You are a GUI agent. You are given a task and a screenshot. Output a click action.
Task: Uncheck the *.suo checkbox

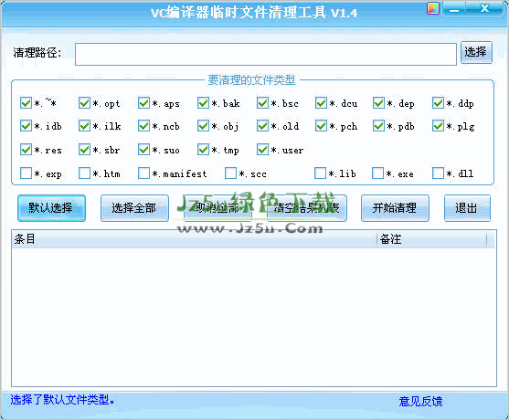pyautogui.click(x=143, y=150)
